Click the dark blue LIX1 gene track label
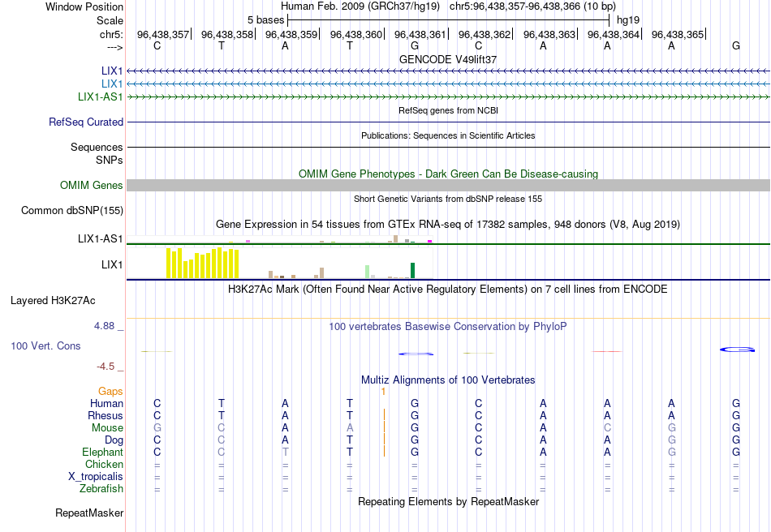This screenshot has height=532, width=771. point(112,71)
